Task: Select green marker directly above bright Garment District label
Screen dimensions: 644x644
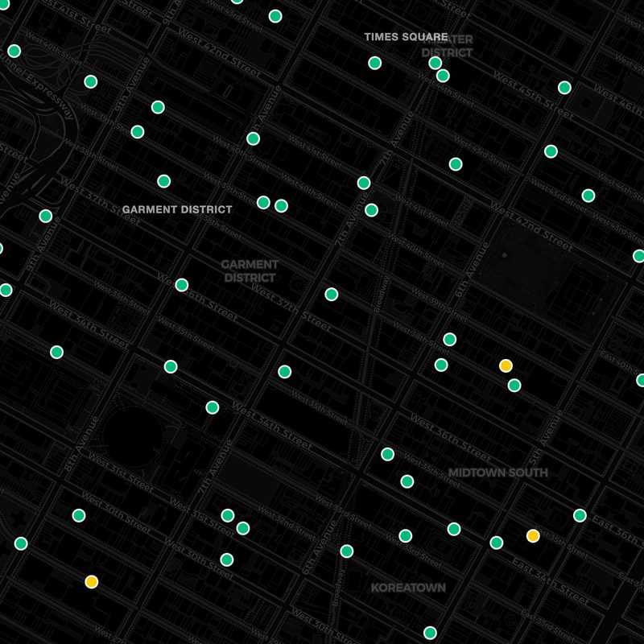Action: [x=164, y=181]
